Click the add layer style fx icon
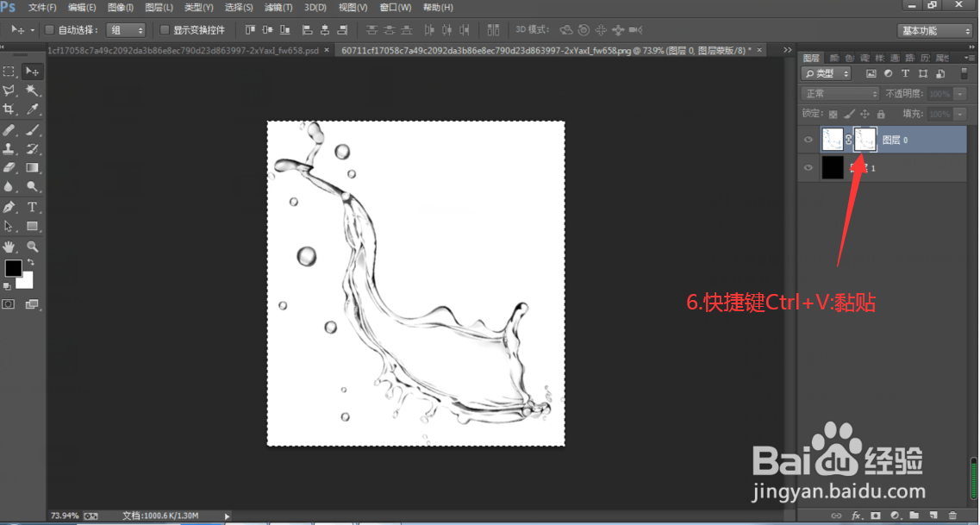 tap(856, 516)
